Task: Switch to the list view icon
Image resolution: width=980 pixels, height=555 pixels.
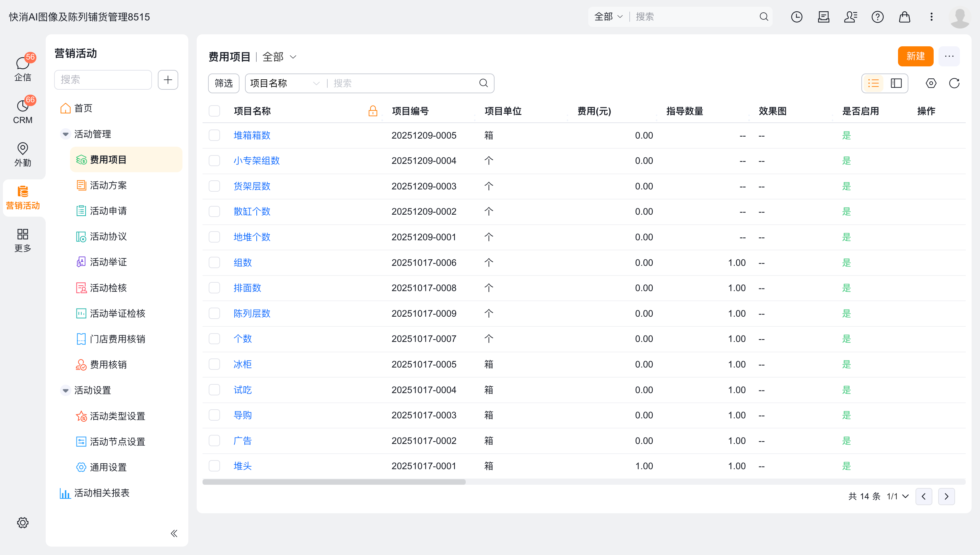Action: [873, 83]
